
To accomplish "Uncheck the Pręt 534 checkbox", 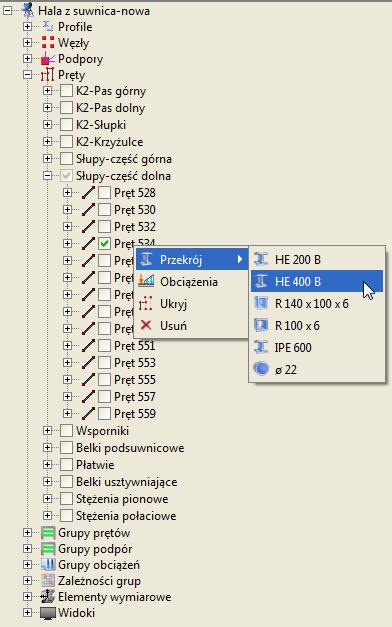I will click(104, 243).
